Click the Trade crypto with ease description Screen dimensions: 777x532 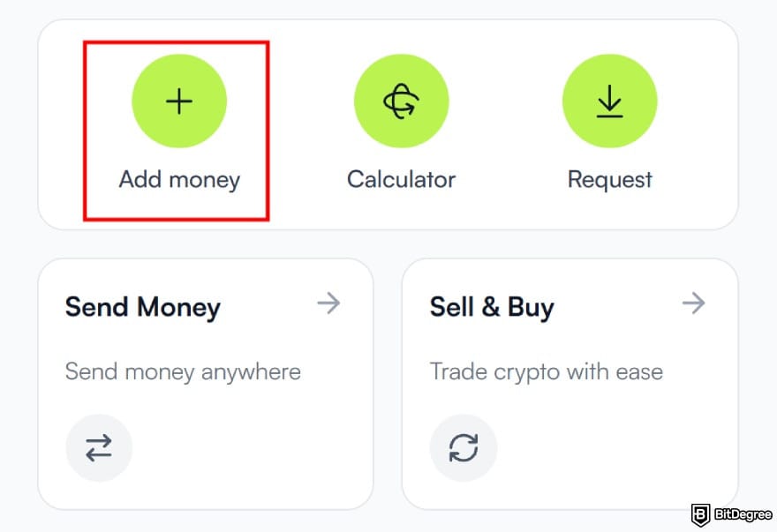tap(546, 371)
